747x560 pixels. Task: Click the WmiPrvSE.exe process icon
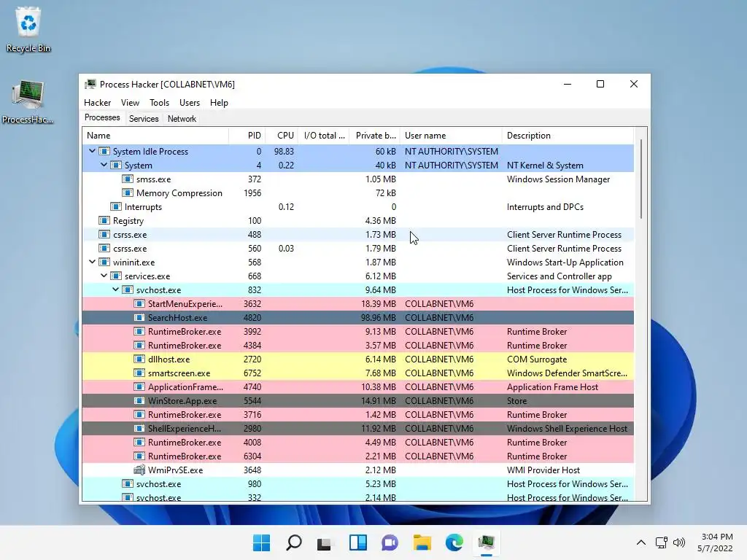[x=139, y=470]
